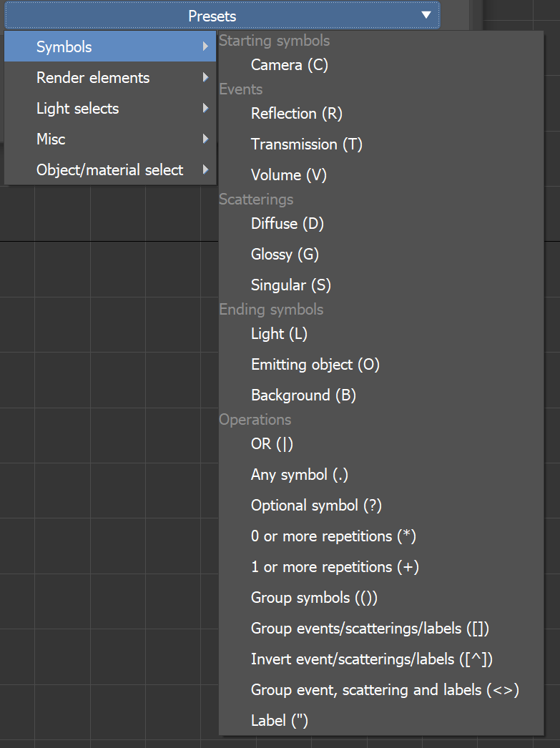The height and width of the screenshot is (748, 560).
Task: Select the Any symbol (.) operation
Action: point(299,474)
